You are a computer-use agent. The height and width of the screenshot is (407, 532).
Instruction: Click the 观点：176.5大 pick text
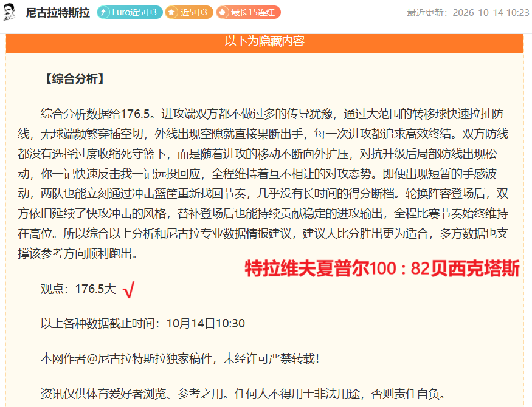point(78,289)
